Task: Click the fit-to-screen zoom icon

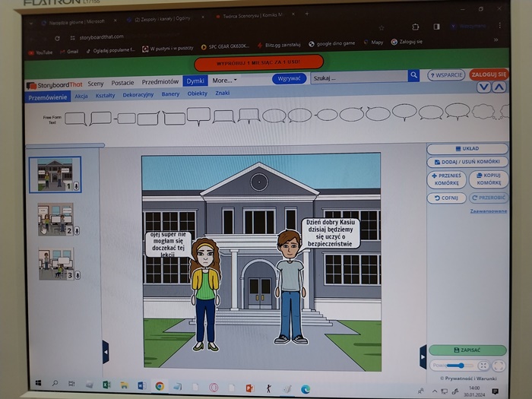Action: (483, 366)
